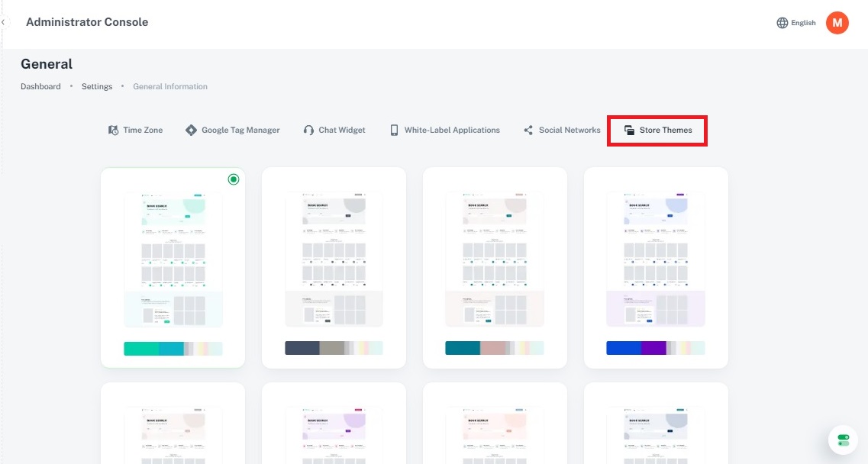The image size is (868, 464).
Task: Open the White-Label Applications tab
Action: click(452, 130)
